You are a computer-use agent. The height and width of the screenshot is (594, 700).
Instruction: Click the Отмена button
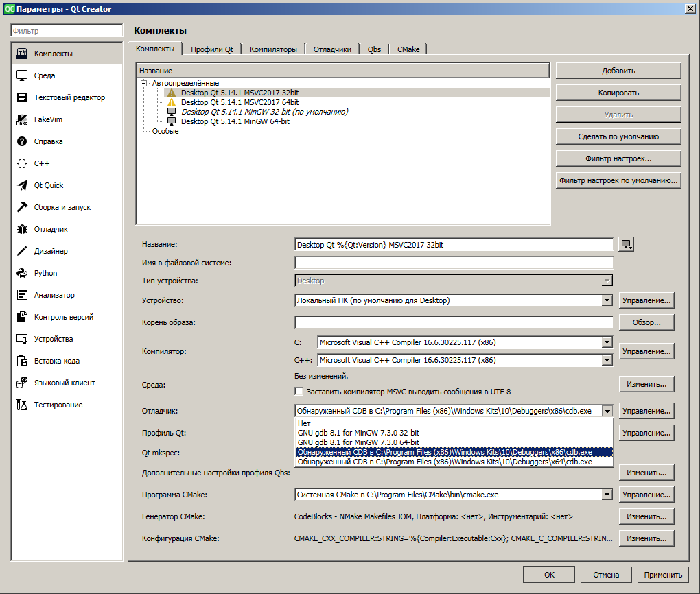tap(606, 575)
